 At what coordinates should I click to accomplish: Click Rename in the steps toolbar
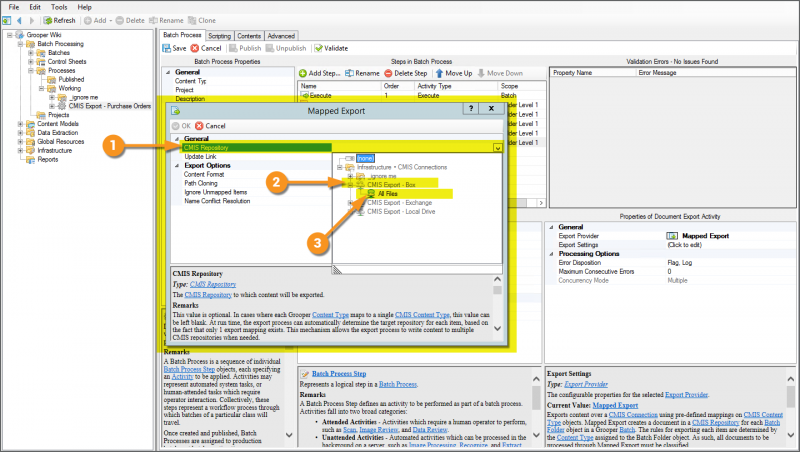point(363,73)
